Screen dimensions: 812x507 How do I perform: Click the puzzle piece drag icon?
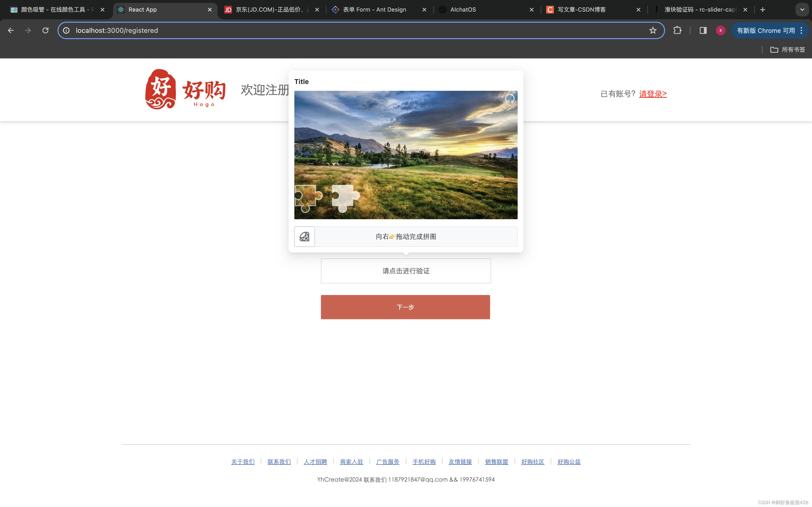point(304,237)
